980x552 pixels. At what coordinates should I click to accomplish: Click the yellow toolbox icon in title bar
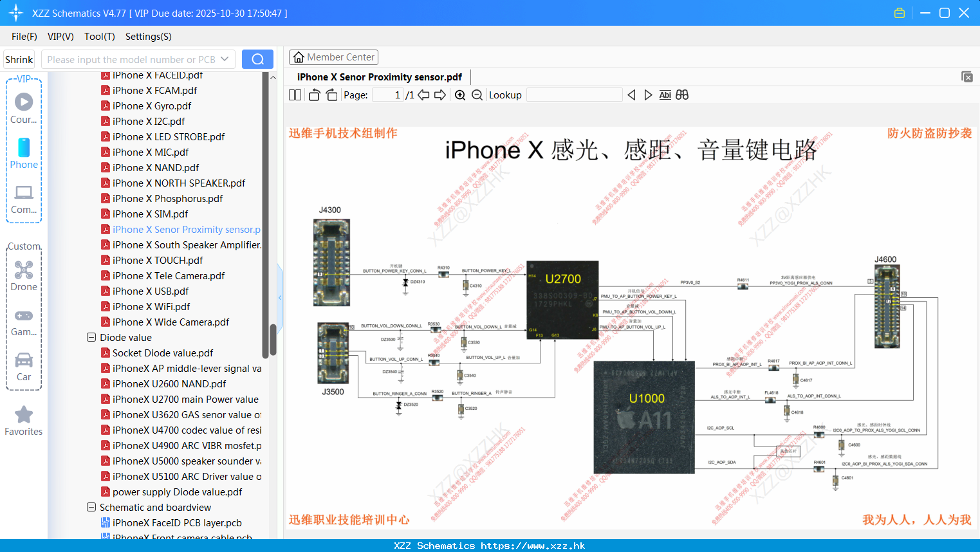pos(900,13)
